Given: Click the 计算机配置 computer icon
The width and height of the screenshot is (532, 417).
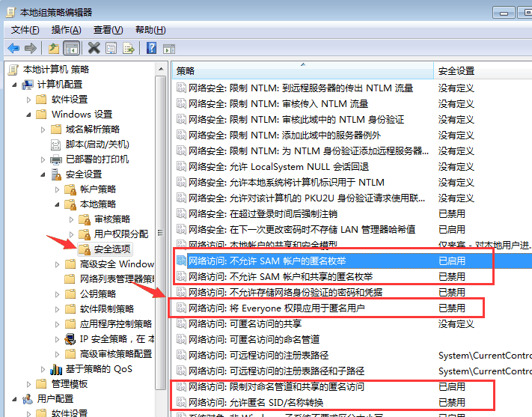Looking at the screenshot, I should coord(28,85).
